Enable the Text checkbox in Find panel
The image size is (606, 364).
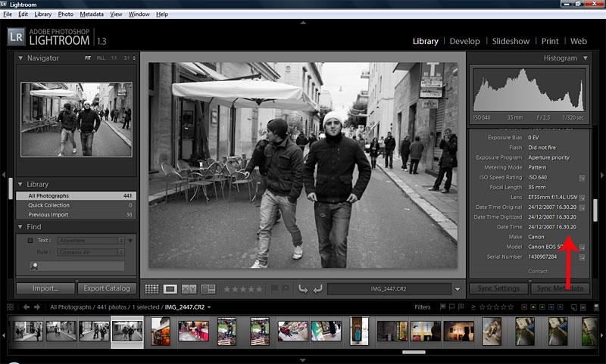click(x=30, y=241)
